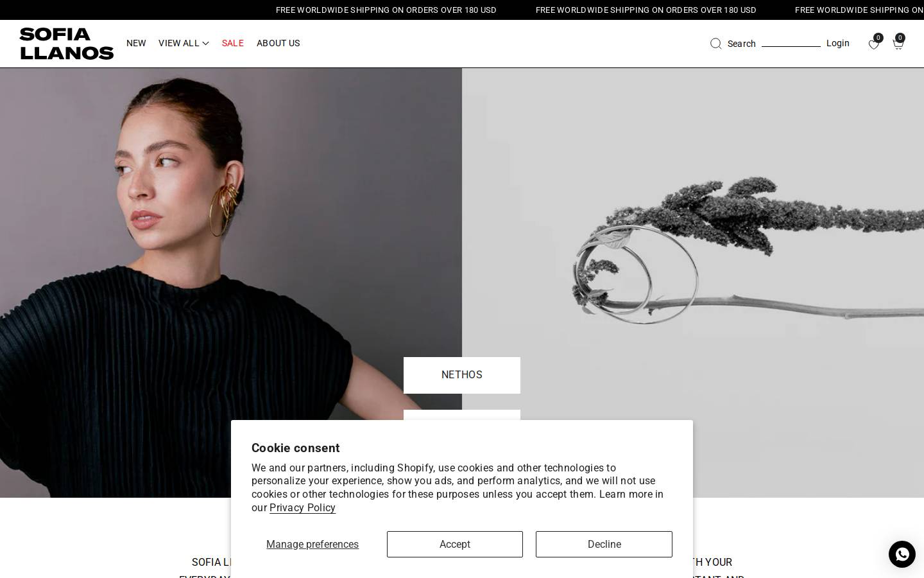Open the Privacy Policy link
This screenshot has height=578, width=924.
click(x=302, y=507)
